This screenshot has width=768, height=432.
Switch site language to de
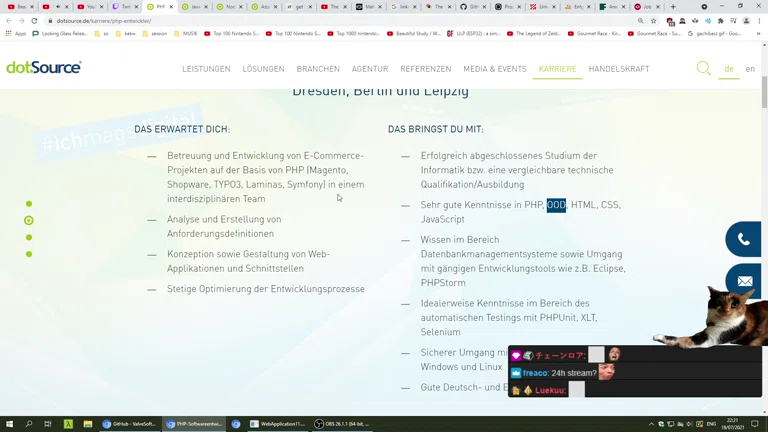(729, 69)
